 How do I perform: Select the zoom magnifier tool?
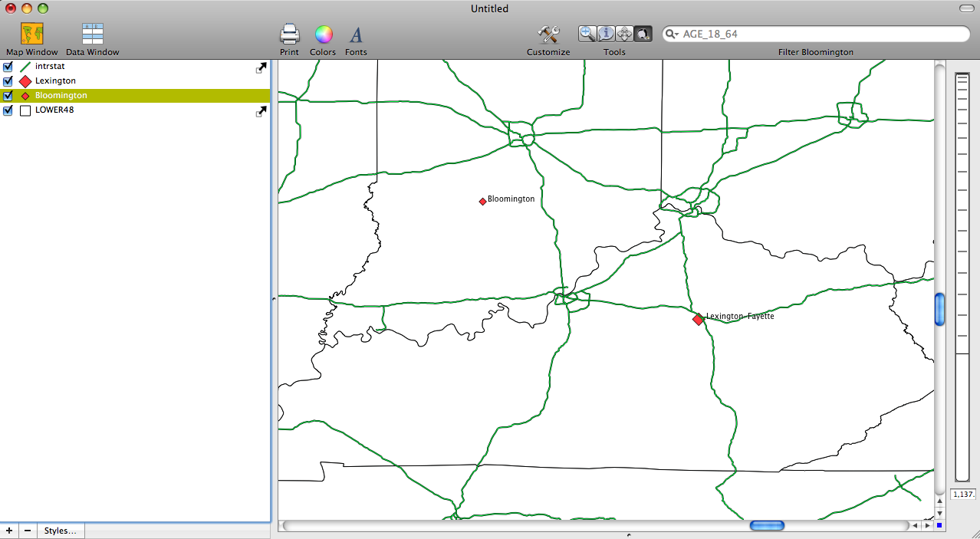click(x=587, y=34)
